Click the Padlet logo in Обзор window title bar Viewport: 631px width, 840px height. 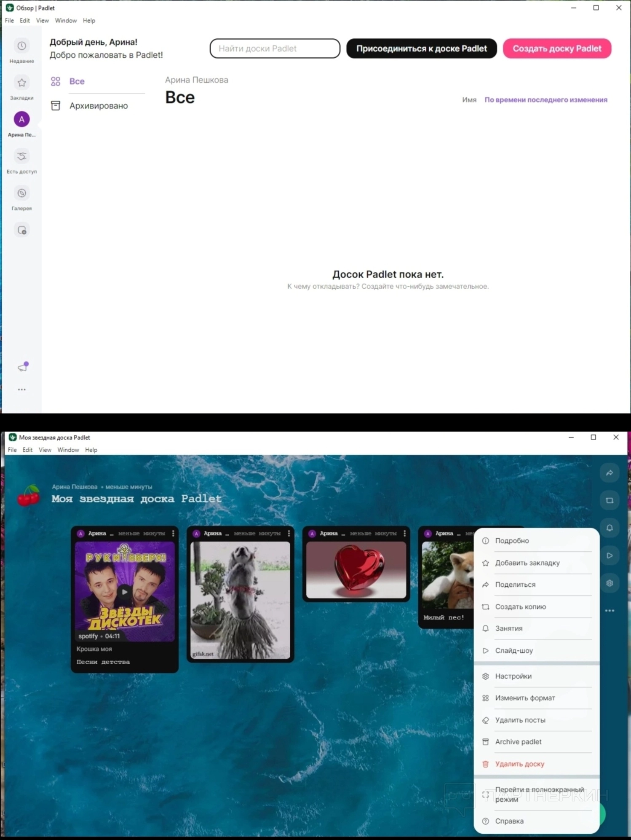click(x=10, y=8)
